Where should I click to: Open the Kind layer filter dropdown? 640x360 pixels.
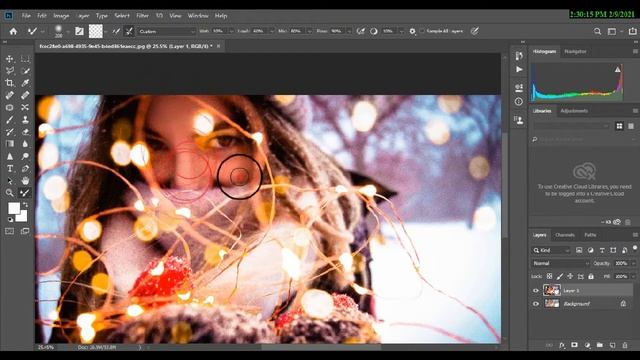point(551,250)
